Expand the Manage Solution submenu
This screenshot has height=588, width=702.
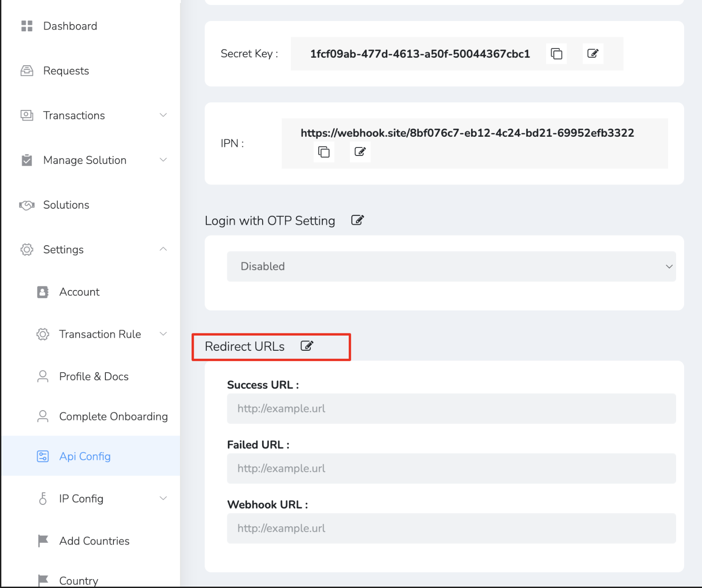click(x=163, y=160)
